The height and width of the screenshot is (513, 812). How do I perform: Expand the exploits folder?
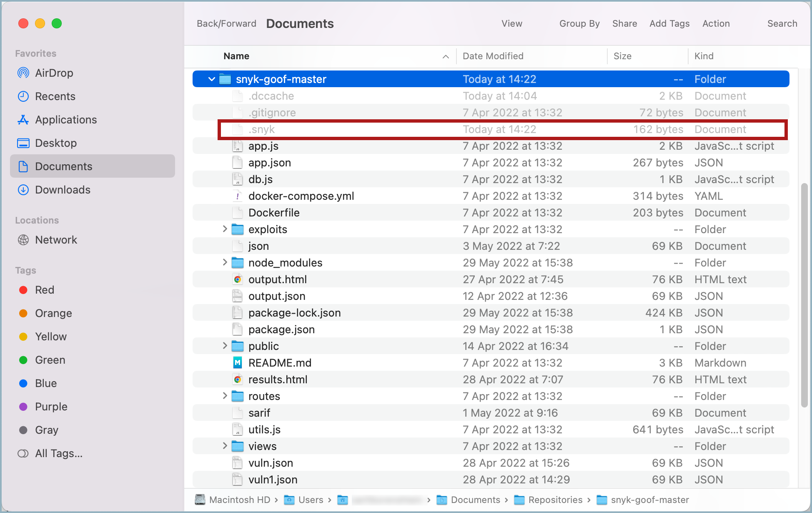(225, 229)
